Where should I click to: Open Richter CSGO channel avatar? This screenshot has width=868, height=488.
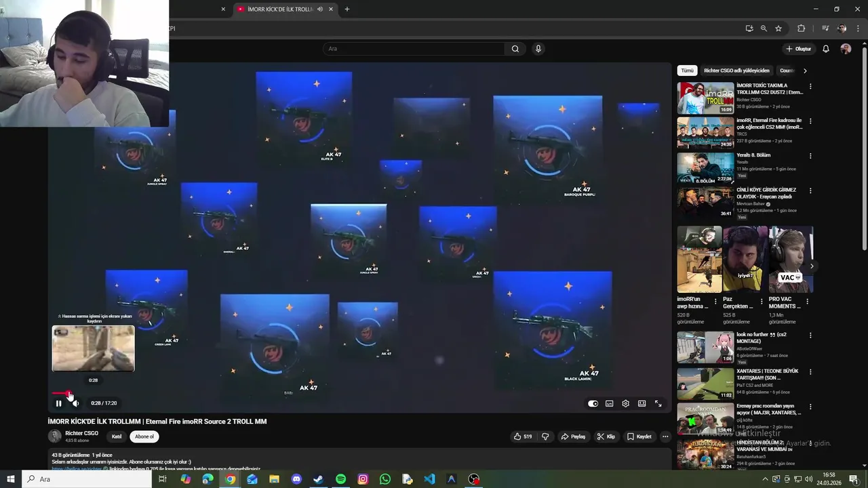[x=54, y=436]
